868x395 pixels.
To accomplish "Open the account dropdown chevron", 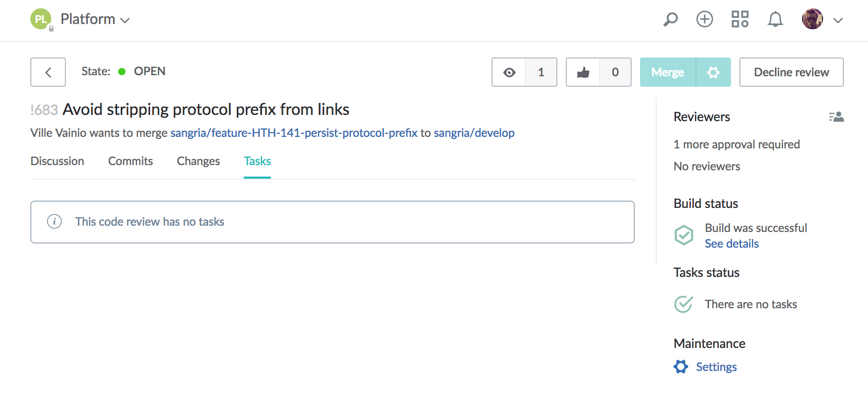I will coord(838,21).
